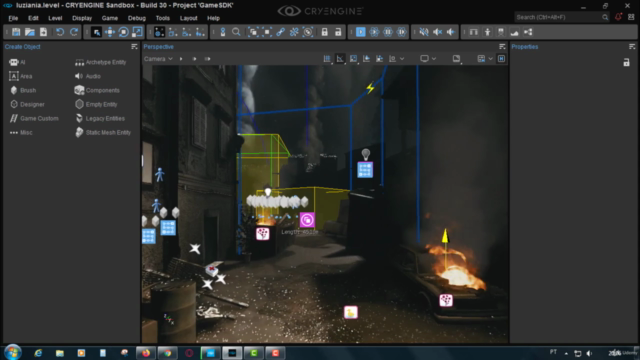Pick the Select Objects cursor tool
640x360 pixels.
tap(96, 32)
